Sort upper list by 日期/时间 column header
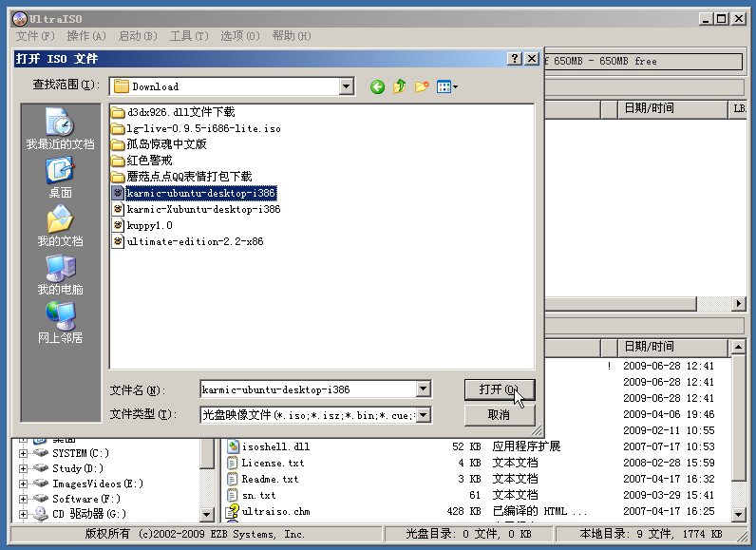This screenshot has width=756, height=550. tap(672, 109)
